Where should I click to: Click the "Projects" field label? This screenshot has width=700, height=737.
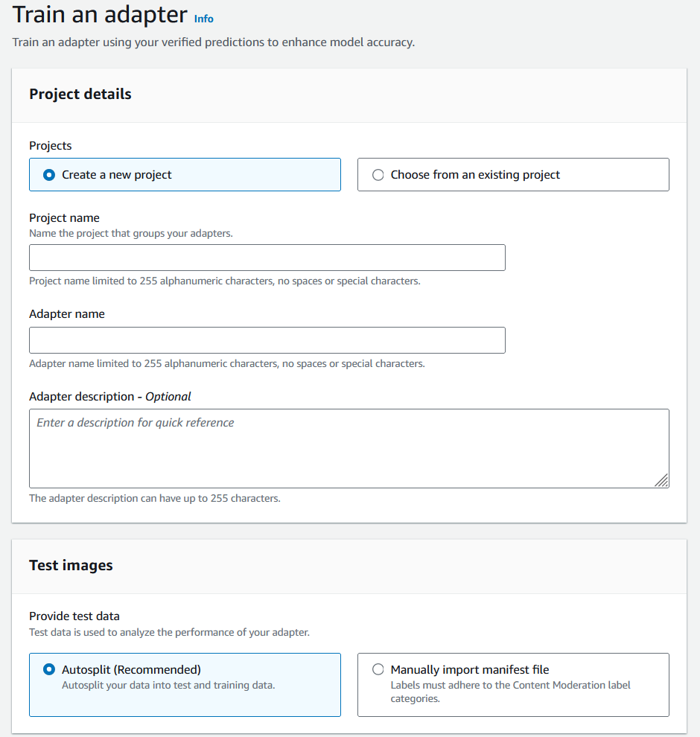(49, 146)
